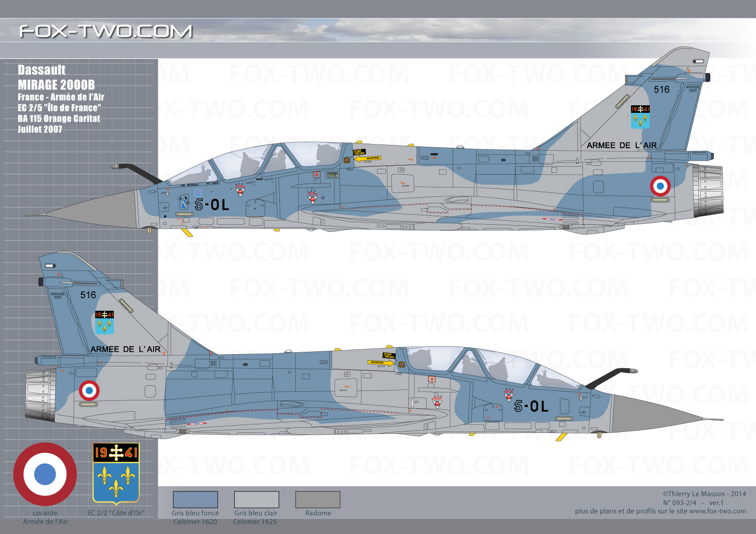The width and height of the screenshot is (756, 534).
Task: Click the 'Juillet 2007' date text
Action: (x=40, y=129)
